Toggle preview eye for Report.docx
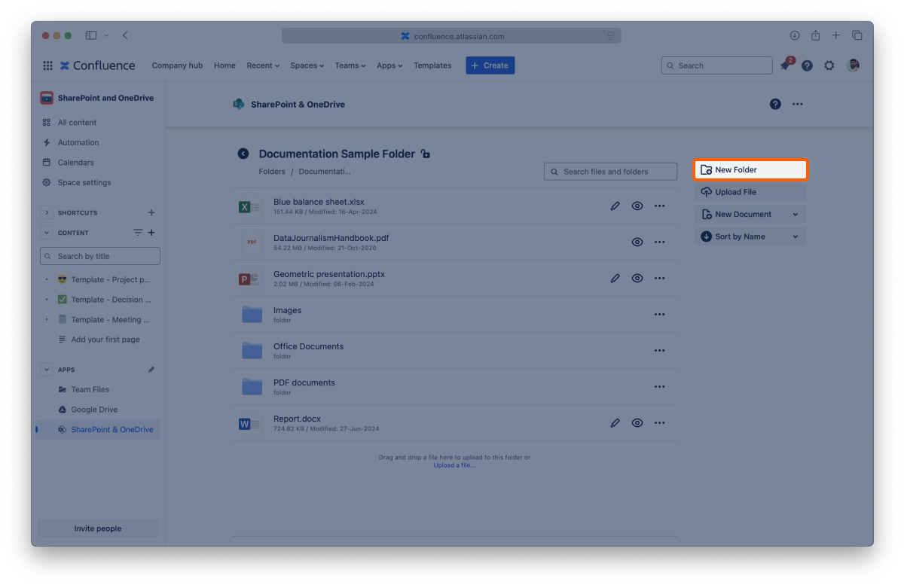This screenshot has width=904, height=588. coord(637,423)
